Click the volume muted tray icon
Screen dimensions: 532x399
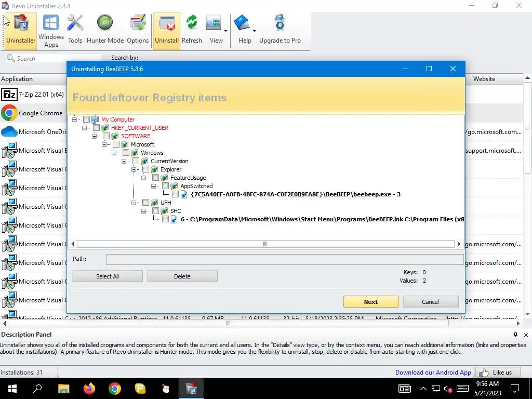click(448, 389)
